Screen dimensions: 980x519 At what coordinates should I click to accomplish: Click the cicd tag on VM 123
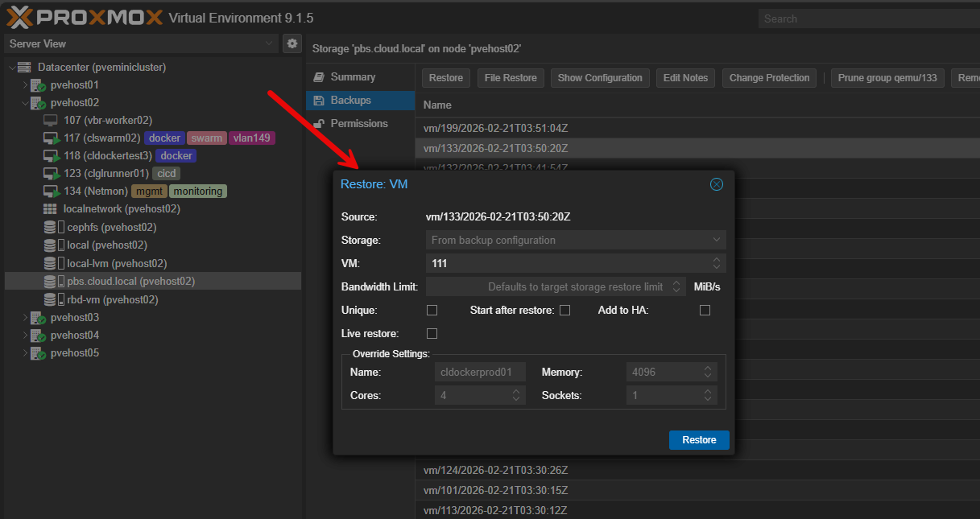coord(167,174)
